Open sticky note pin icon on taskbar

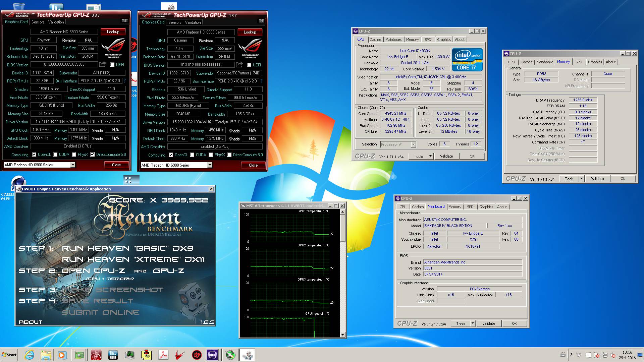pos(147,355)
